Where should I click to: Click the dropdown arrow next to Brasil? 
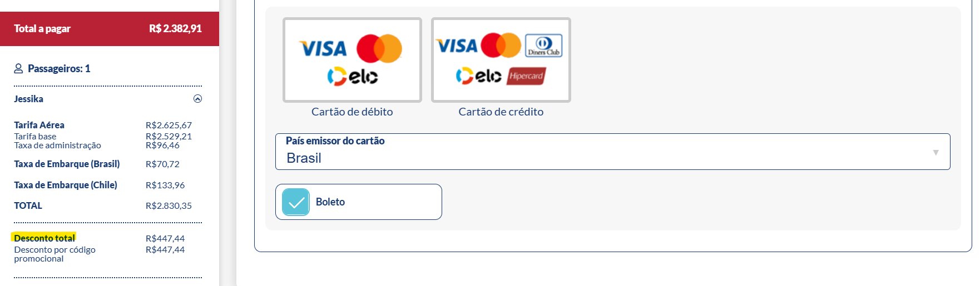[x=936, y=152]
